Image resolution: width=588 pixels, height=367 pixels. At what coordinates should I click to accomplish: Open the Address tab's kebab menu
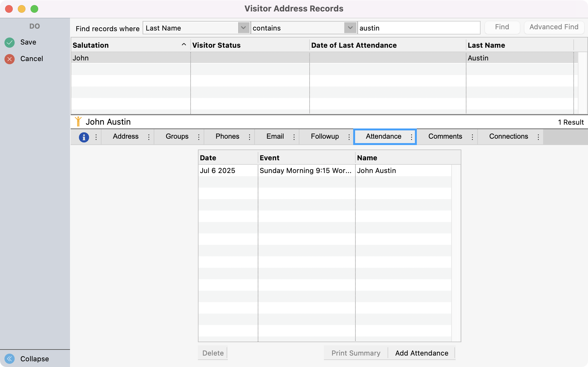point(149,137)
